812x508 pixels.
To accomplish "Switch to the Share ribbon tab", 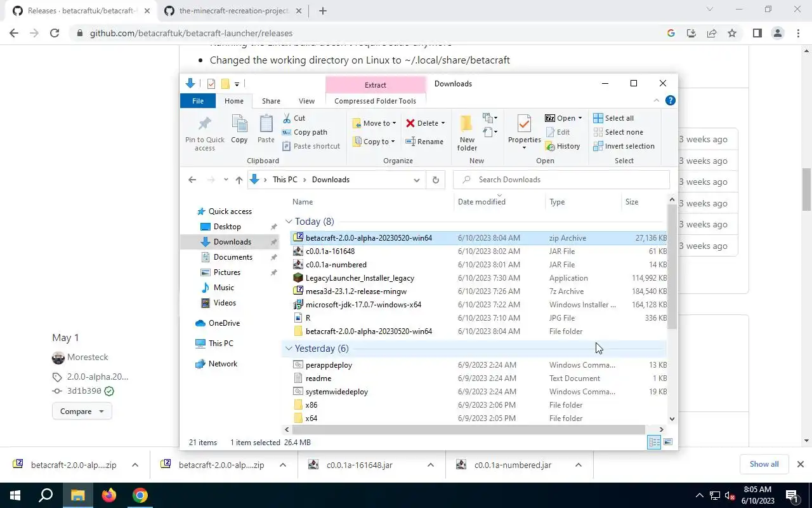I will pyautogui.click(x=271, y=101).
